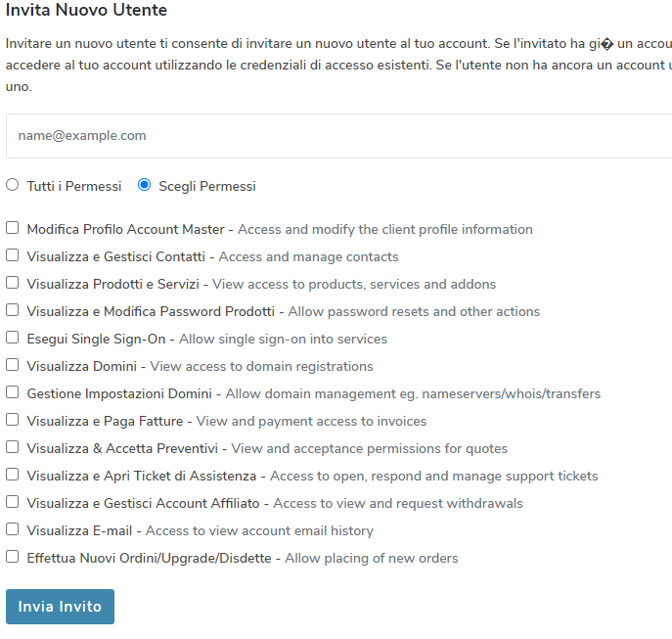
Task: Select the Scegli Permessi radio button
Action: (145, 185)
